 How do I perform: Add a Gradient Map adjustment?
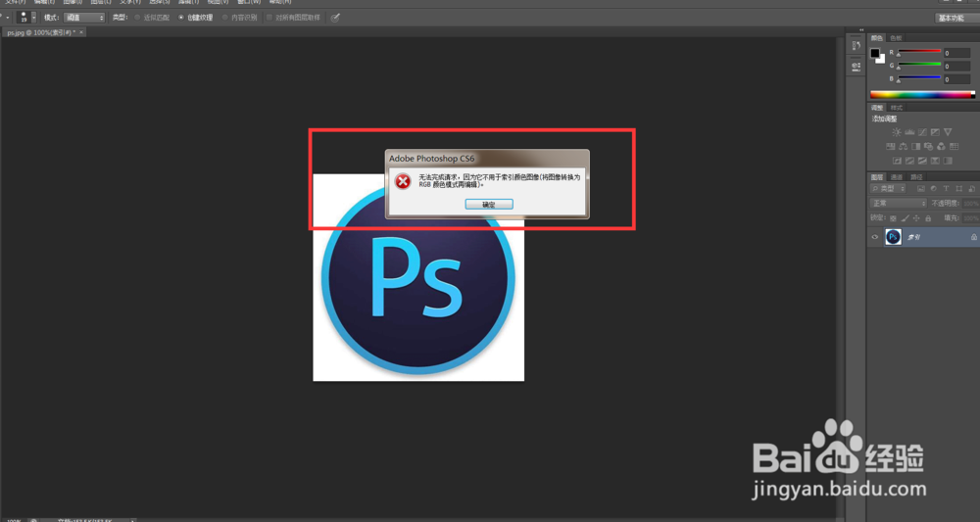click(948, 161)
